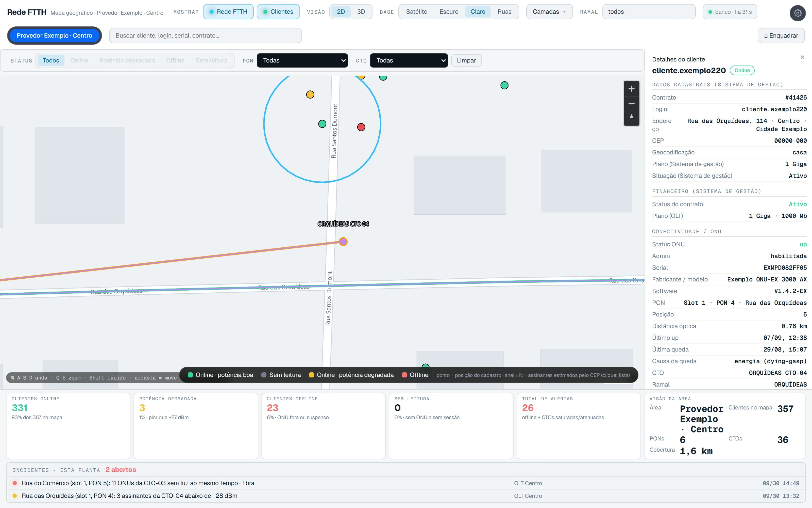This screenshot has height=508, width=812.
Task: Click the green marker inside the blue ring
Action: (x=322, y=124)
